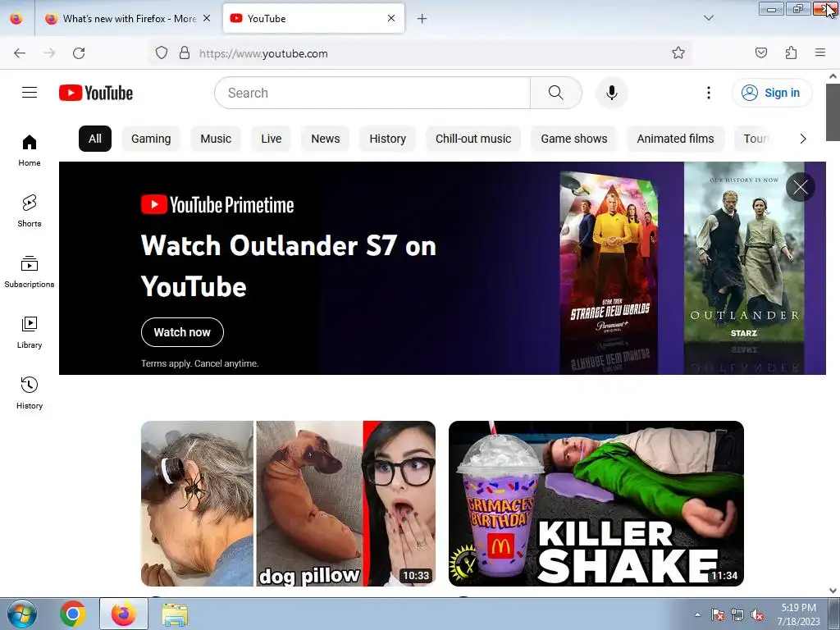This screenshot has width=840, height=630.
Task: Filter by News chip
Action: 325,139
